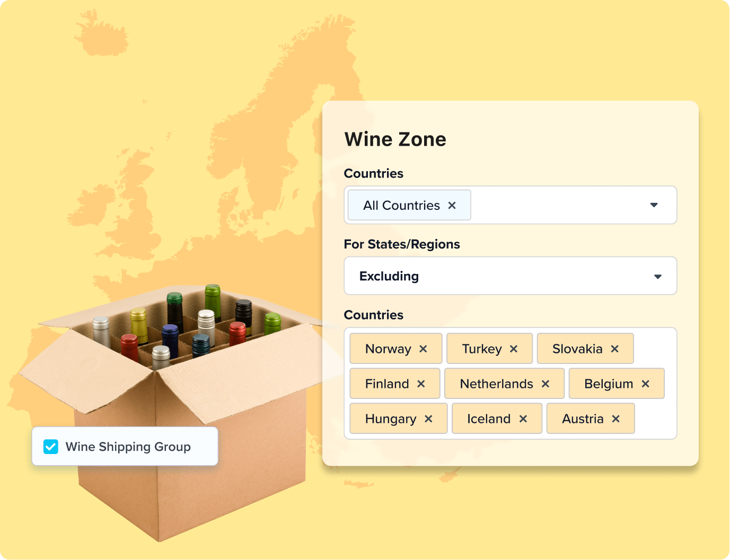Remove the All Countries tag
730x560 pixels.
[x=452, y=206]
